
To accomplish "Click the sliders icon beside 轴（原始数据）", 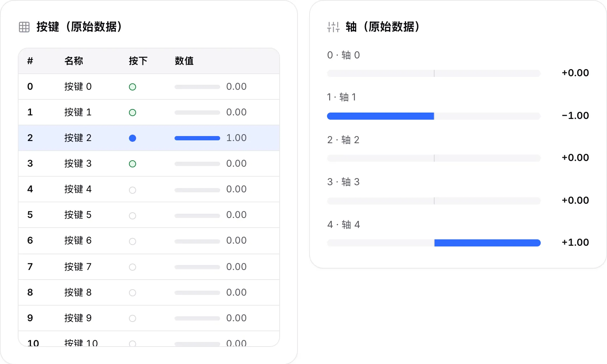I will coord(333,27).
